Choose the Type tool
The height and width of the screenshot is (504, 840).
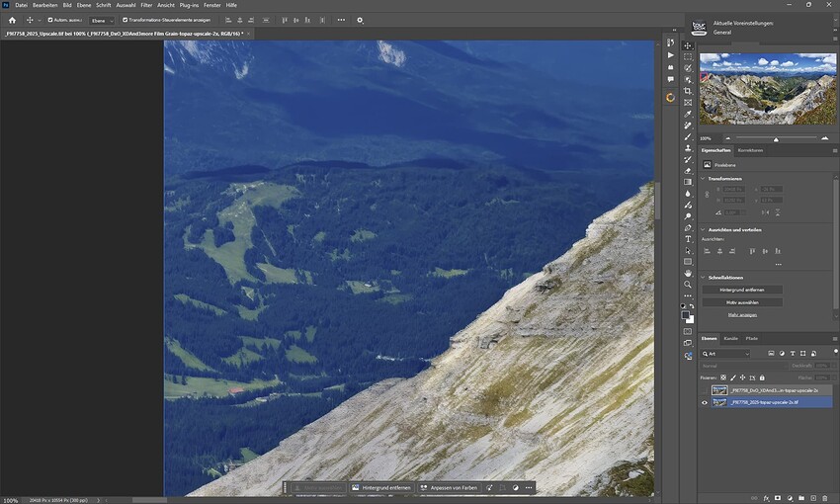pyautogui.click(x=688, y=239)
